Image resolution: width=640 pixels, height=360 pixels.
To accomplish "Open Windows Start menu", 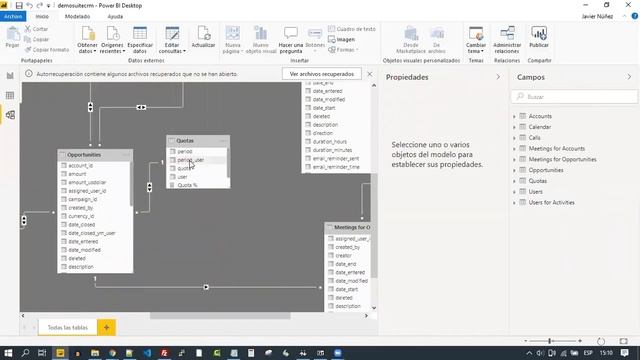I will pyautogui.click(x=8, y=353).
